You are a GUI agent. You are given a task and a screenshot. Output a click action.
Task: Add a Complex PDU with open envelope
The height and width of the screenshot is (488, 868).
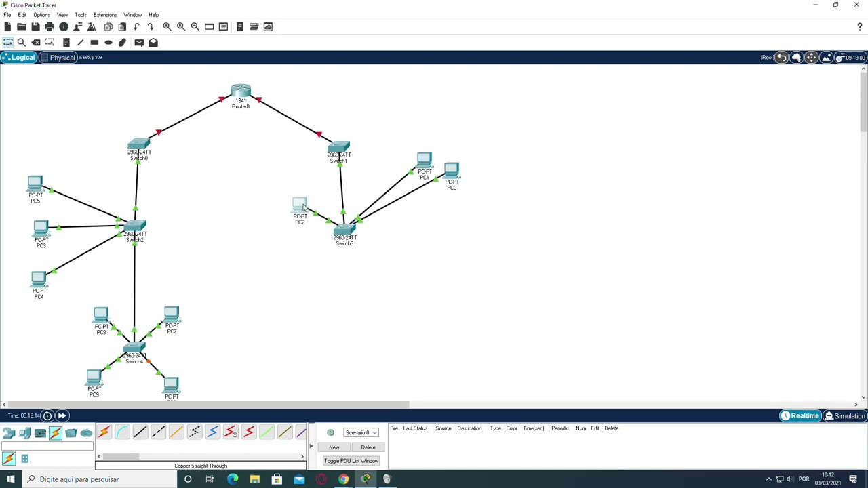click(153, 42)
